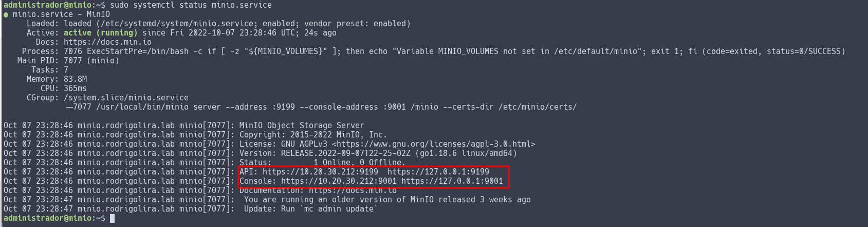Open the API localhost URL on port 9199
The image size is (868, 227).
(438, 172)
